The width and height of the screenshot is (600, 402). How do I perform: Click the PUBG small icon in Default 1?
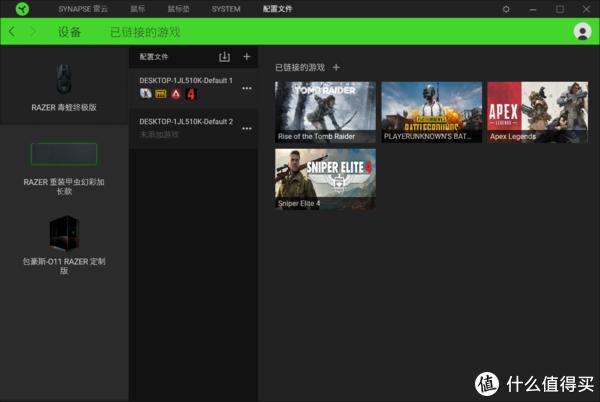point(161,94)
